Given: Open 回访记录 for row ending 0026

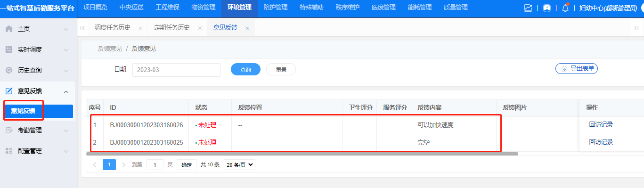Looking at the screenshot, I should [x=601, y=125].
